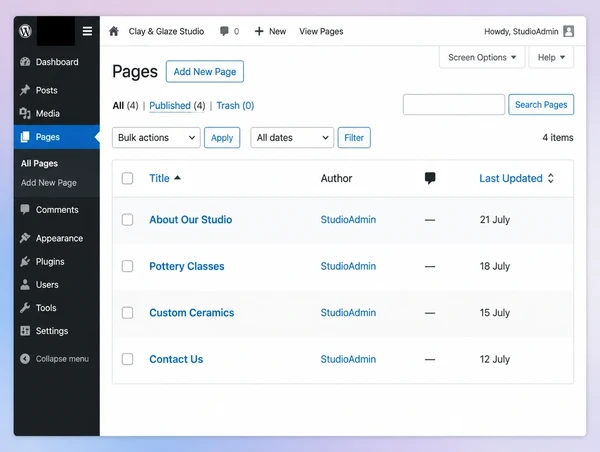The width and height of the screenshot is (600, 452).
Task: Select All Pages submenu item
Action: click(39, 163)
